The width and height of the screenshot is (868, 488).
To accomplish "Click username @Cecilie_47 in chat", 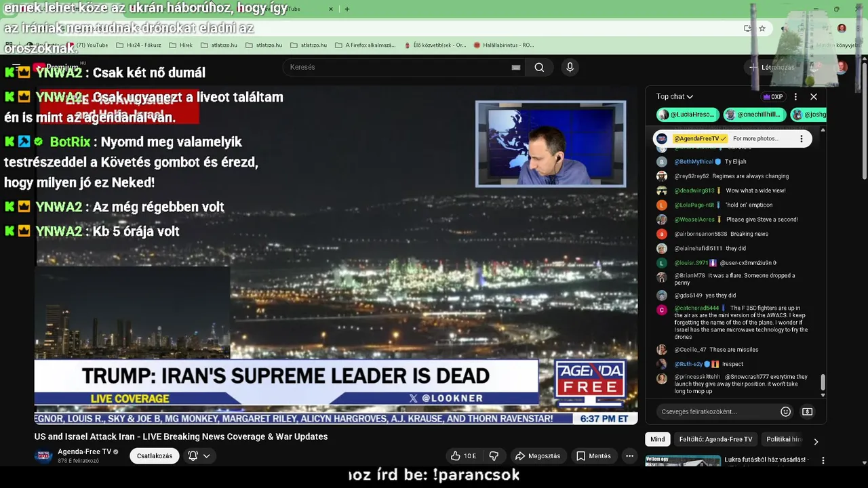I will coord(690,350).
